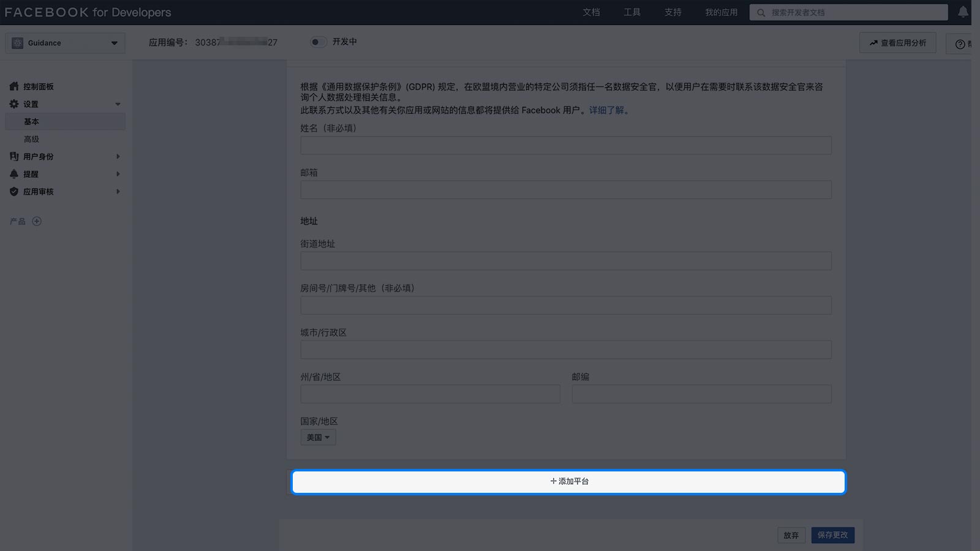Select 高级 under settings in sidebar

[31, 139]
